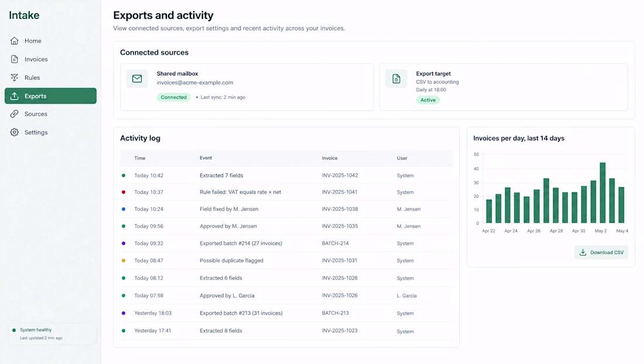Click the Export target file icon
This screenshot has width=644, height=364.
click(x=396, y=78)
